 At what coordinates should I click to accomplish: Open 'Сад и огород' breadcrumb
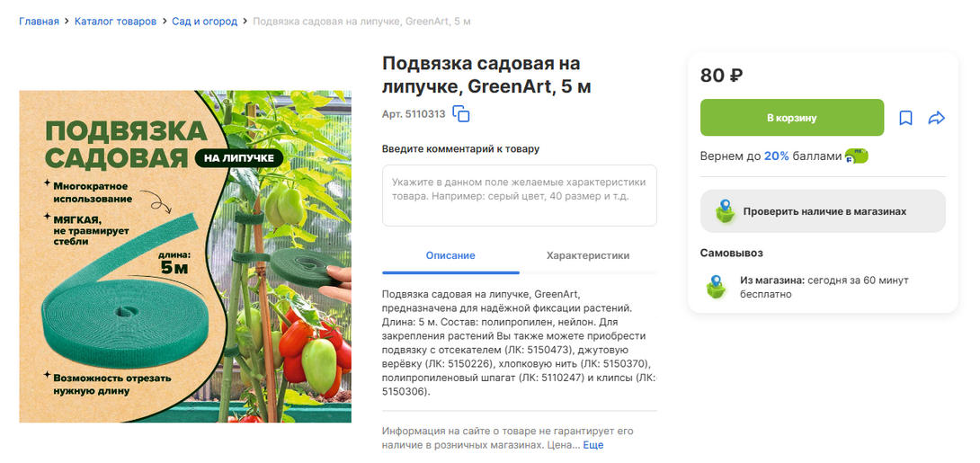205,22
